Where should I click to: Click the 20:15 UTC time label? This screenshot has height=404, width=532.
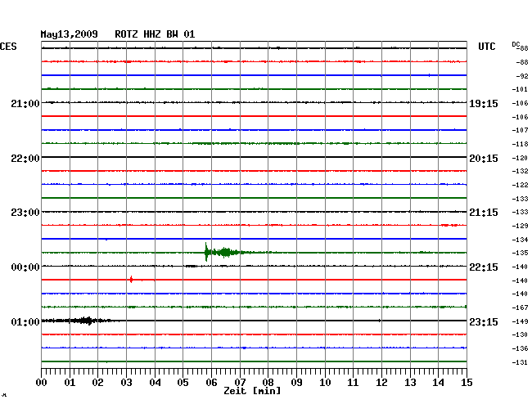coord(484,159)
